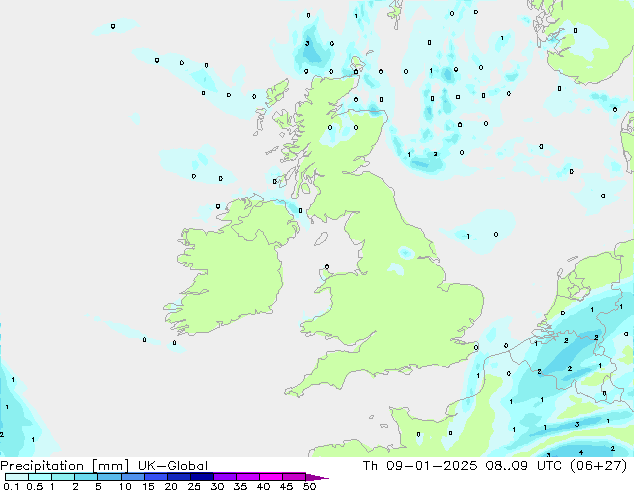The image size is (634, 490).
Task: Click the 0.5–1 mm legend swatch
Action: (40, 477)
